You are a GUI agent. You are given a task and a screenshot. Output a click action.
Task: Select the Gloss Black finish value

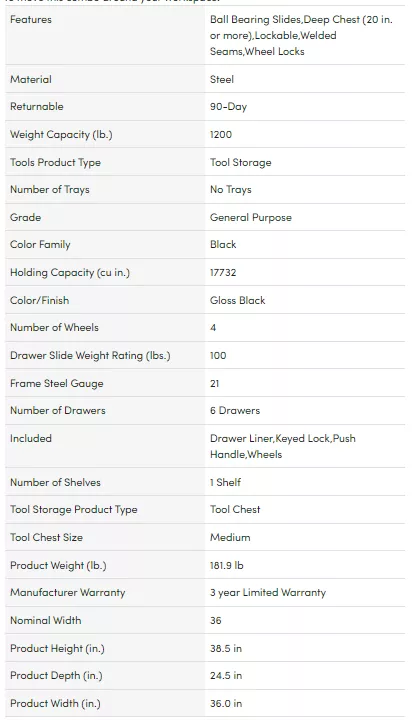click(237, 300)
